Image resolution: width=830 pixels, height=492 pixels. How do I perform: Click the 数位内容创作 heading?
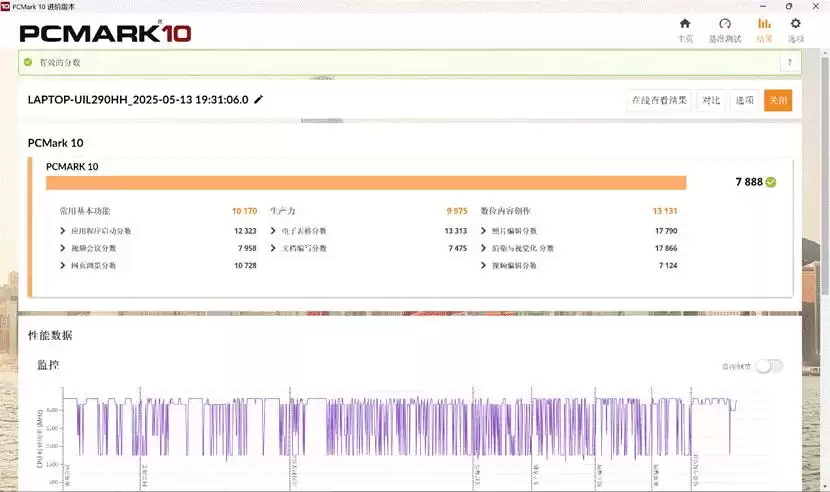click(505, 211)
